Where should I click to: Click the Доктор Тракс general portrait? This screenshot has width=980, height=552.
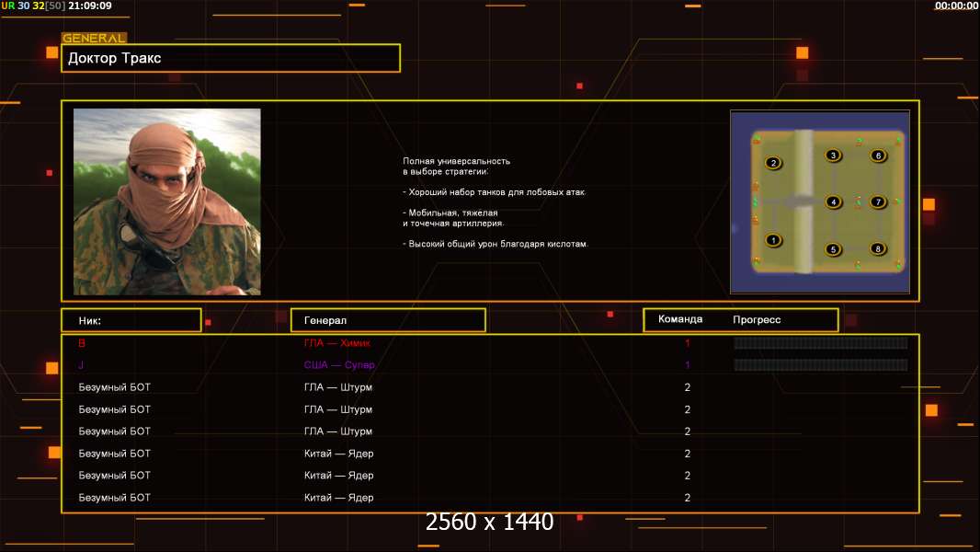(x=167, y=201)
